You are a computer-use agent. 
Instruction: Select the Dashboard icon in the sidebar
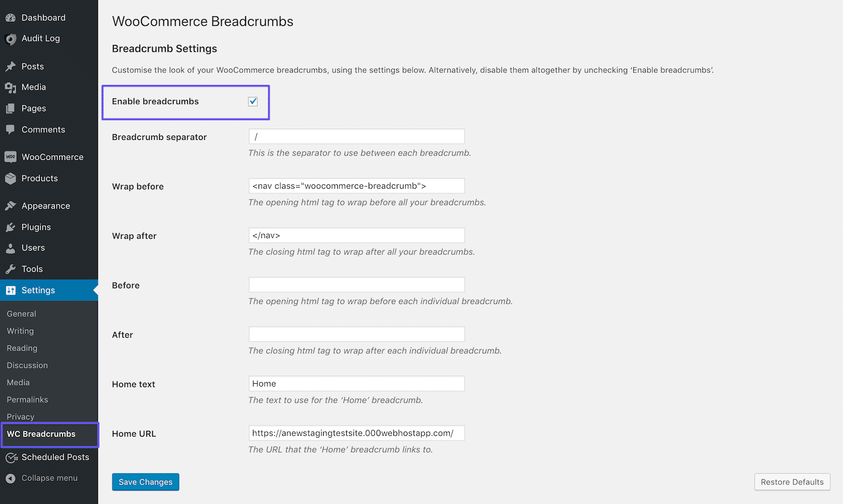pyautogui.click(x=11, y=17)
